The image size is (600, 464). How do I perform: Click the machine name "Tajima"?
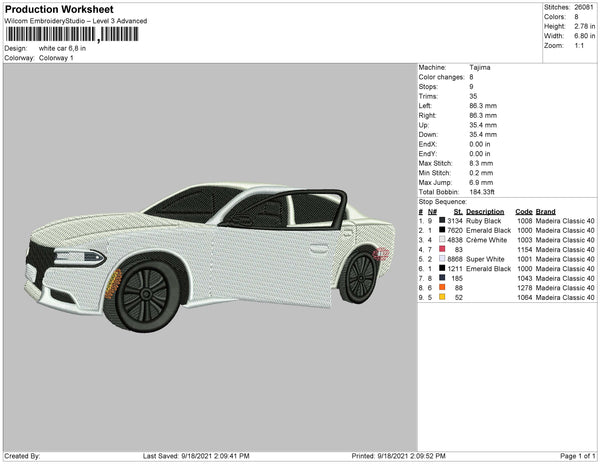click(480, 67)
